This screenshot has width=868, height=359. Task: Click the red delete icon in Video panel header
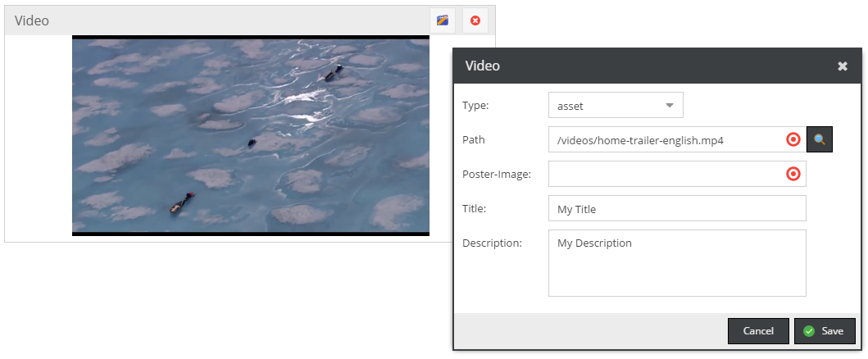[475, 20]
